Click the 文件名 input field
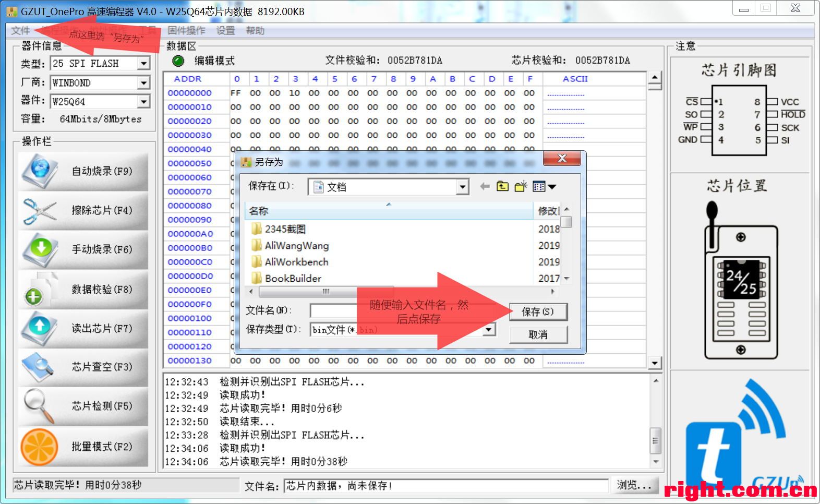 tap(402, 311)
